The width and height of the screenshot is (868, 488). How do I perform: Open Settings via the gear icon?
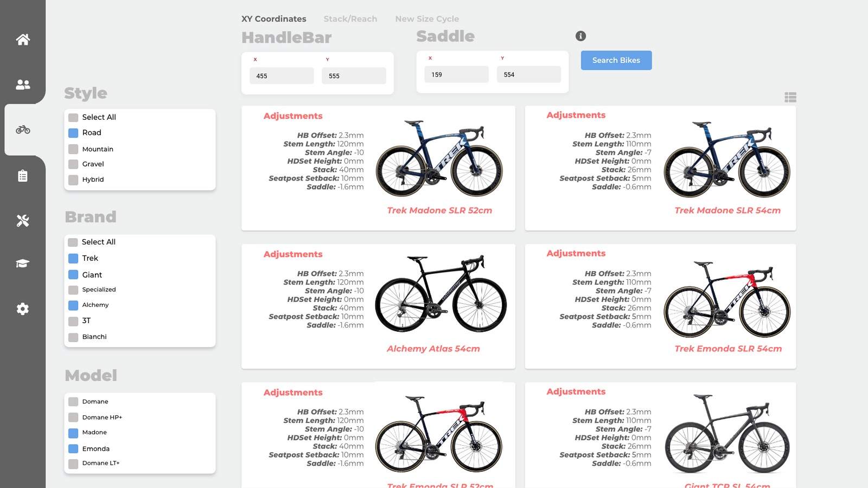pos(22,309)
